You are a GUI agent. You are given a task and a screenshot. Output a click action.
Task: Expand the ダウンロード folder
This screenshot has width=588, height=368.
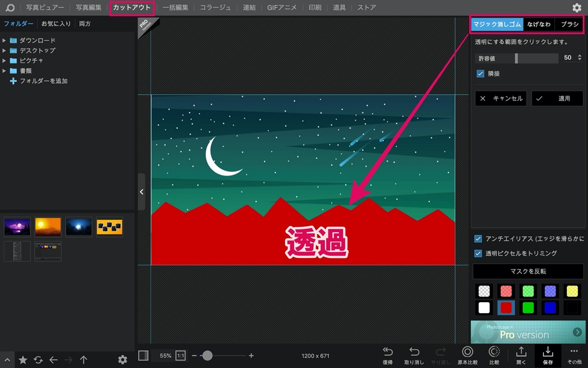point(4,41)
